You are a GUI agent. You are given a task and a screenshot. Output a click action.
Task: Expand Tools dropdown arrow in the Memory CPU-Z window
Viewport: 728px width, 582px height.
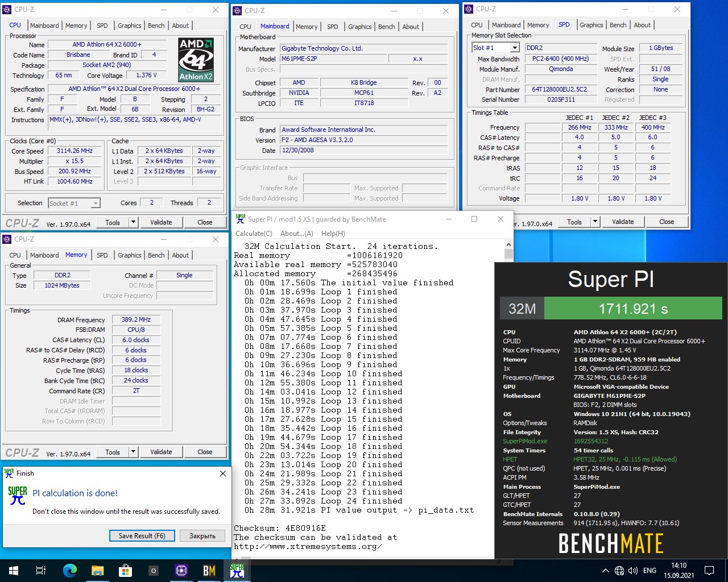point(134,452)
